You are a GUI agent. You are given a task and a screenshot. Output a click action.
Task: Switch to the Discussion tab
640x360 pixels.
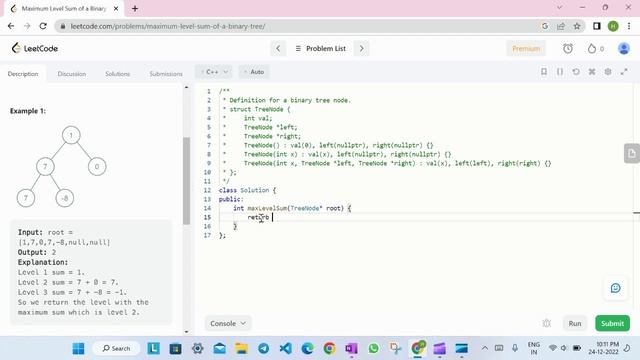[72, 74]
